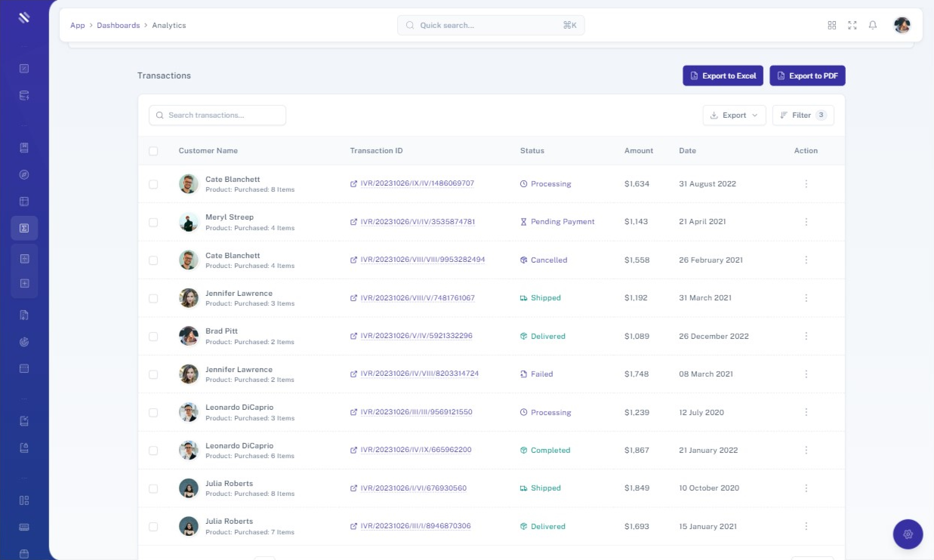Go to Dashboards breadcrumb
This screenshot has width=934, height=560.
point(118,25)
